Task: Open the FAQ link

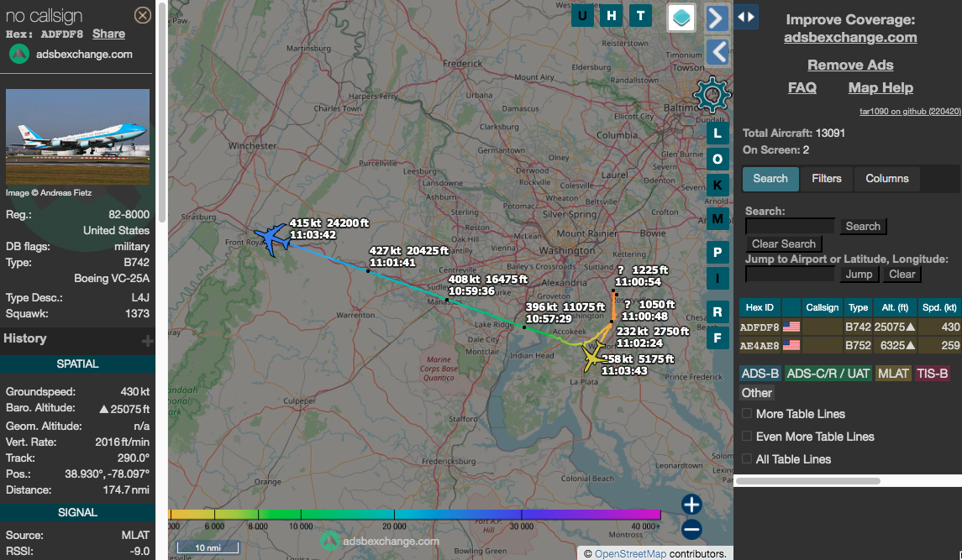Action: 802,87
